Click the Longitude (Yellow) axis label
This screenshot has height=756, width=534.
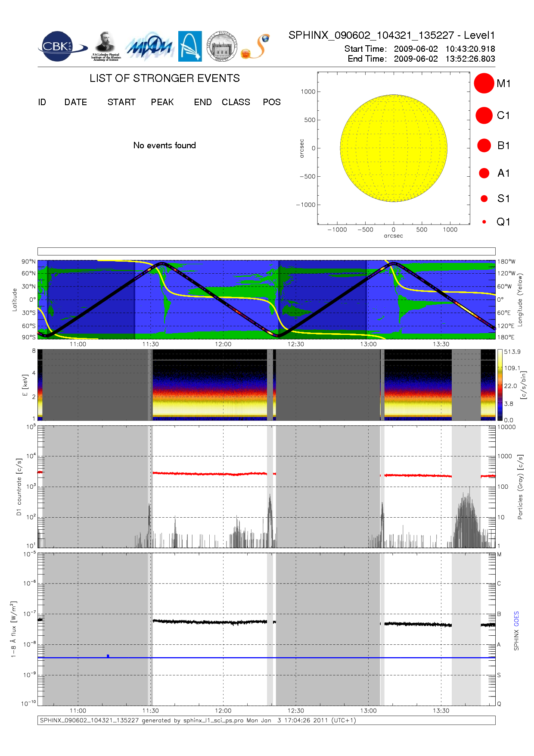(520, 299)
